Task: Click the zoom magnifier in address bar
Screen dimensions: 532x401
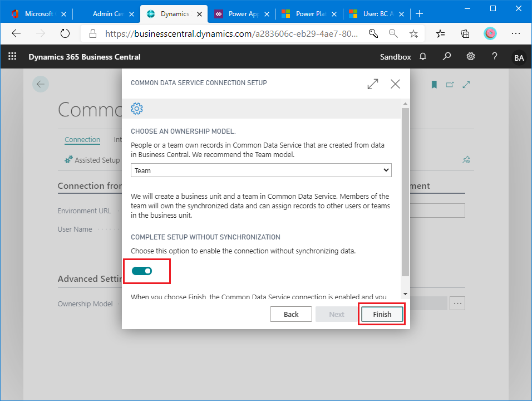Action: (393, 33)
